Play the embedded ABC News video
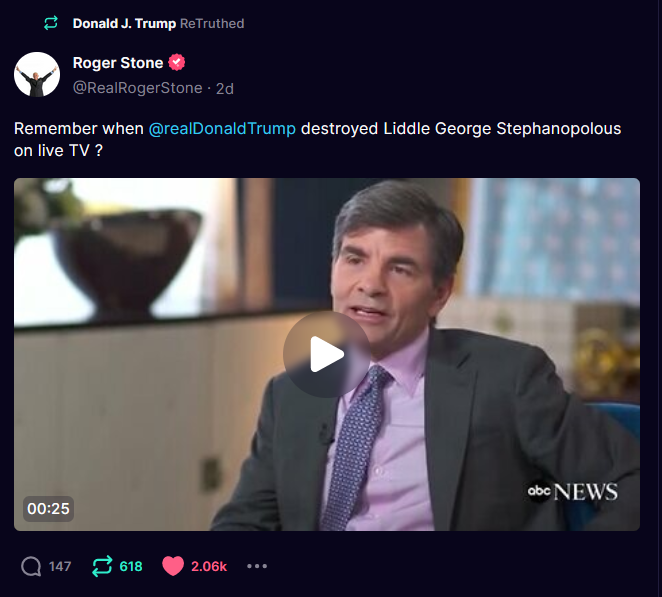The image size is (662, 597). (x=327, y=354)
